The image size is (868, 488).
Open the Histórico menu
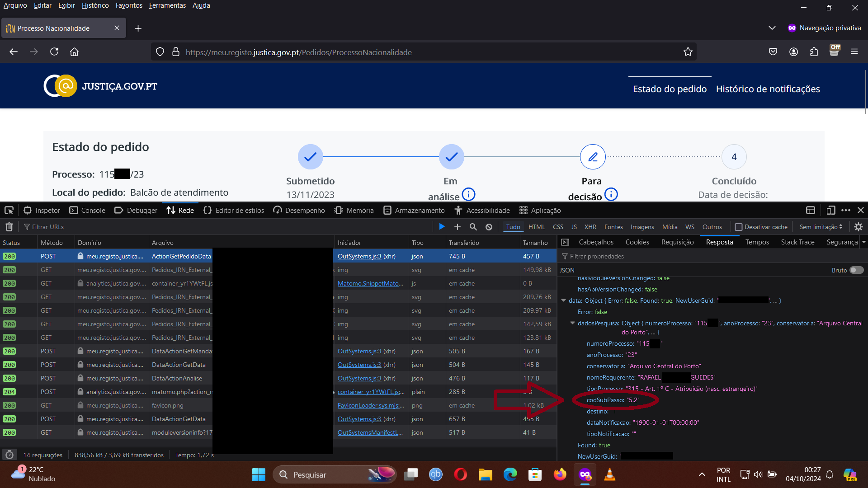(x=95, y=5)
